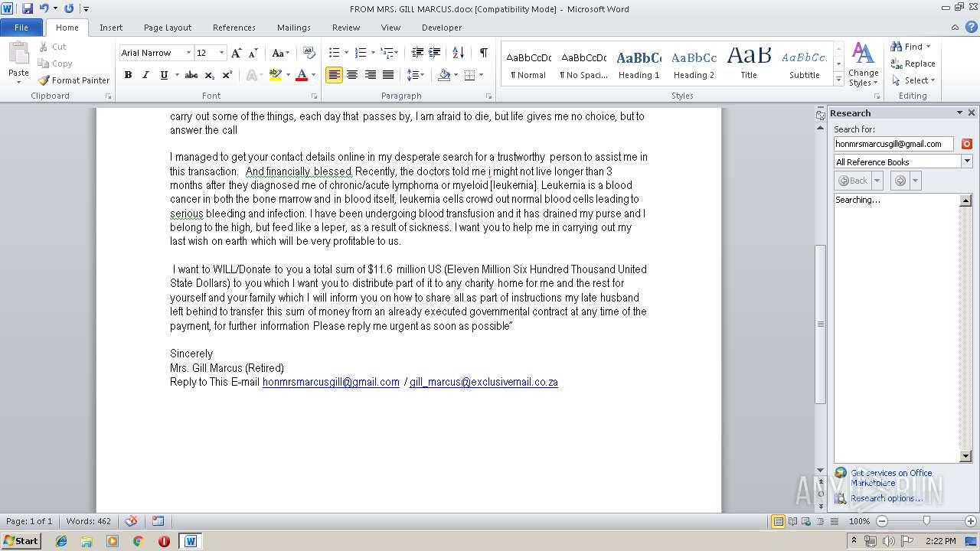Image resolution: width=980 pixels, height=551 pixels.
Task: Switch to the Page Layout tab
Action: (168, 28)
